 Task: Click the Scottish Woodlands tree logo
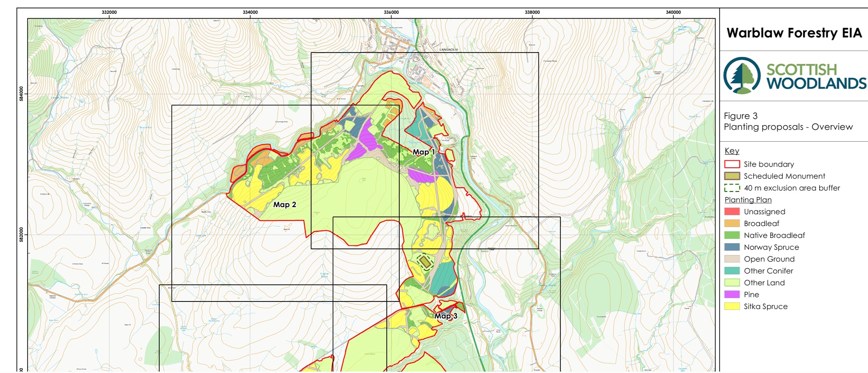click(742, 76)
